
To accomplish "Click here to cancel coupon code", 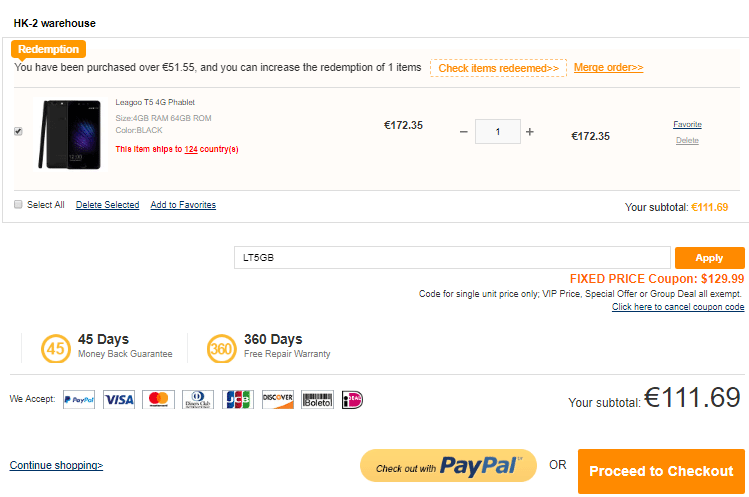I will pos(678,307).
